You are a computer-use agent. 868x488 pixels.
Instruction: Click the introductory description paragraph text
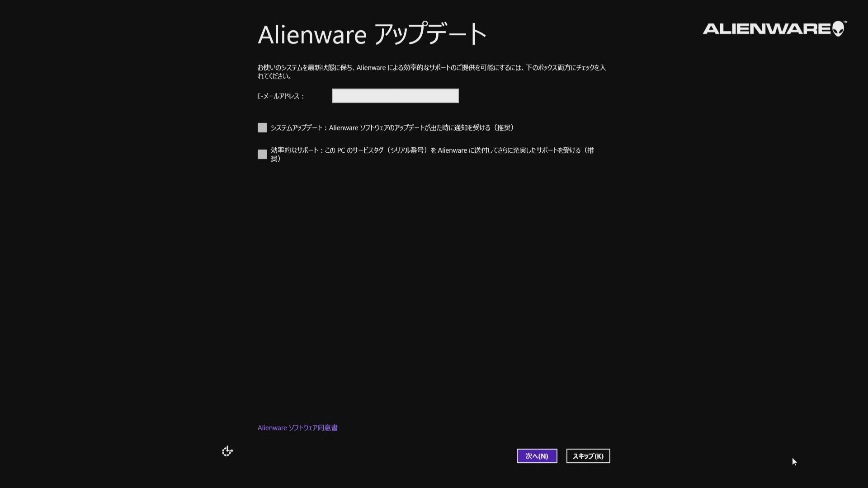[x=431, y=68]
